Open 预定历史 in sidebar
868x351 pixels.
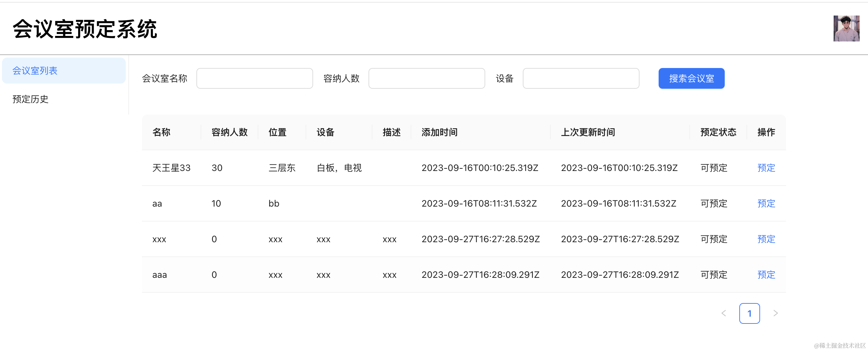tap(30, 99)
